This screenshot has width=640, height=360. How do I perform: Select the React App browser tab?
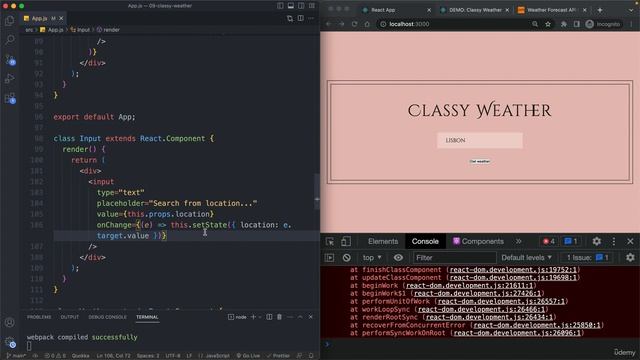[396, 10]
